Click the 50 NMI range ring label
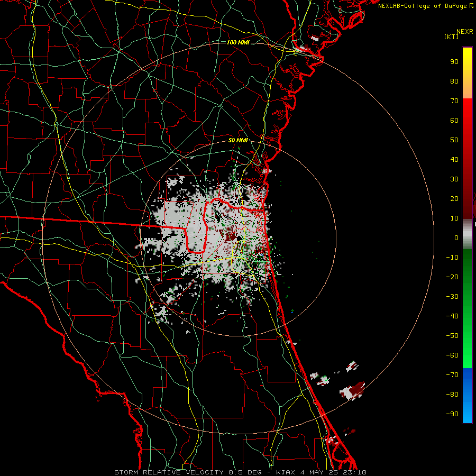This screenshot has width=476, height=476. (238, 140)
